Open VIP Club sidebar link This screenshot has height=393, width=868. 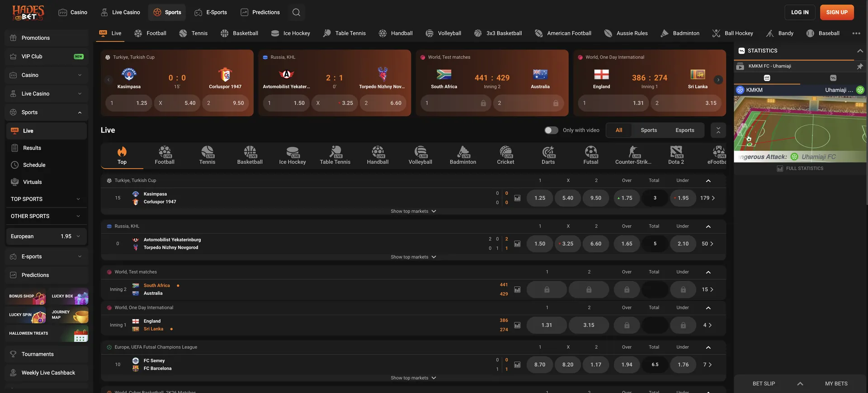point(46,57)
